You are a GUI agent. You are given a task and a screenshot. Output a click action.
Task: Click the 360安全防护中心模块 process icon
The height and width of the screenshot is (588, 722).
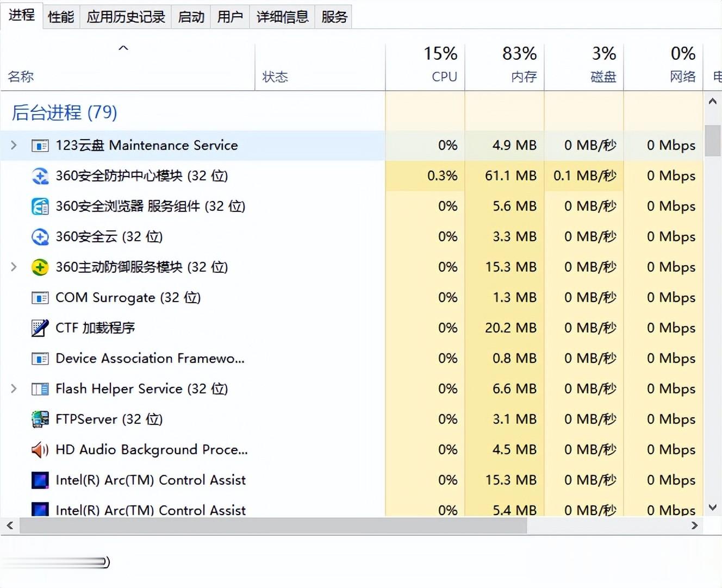40,176
